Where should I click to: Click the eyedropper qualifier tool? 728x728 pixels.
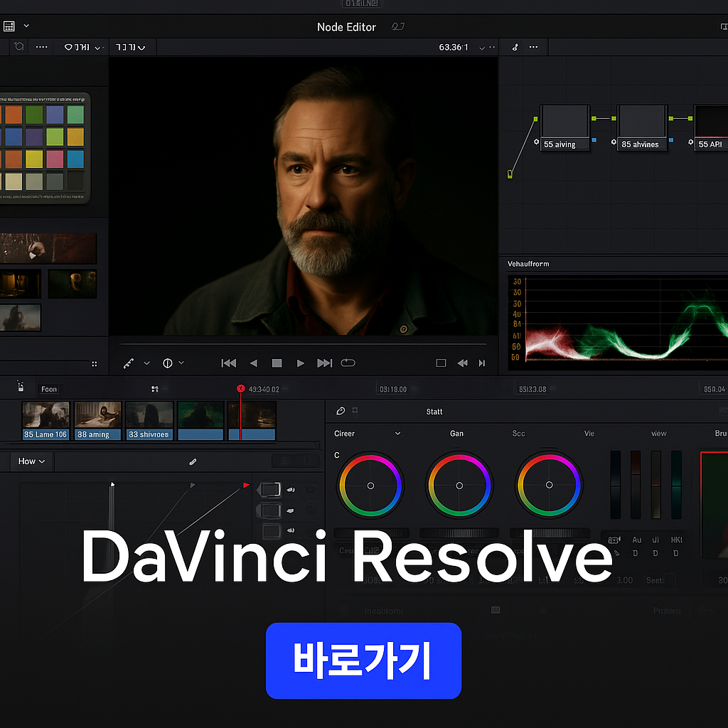[x=129, y=363]
